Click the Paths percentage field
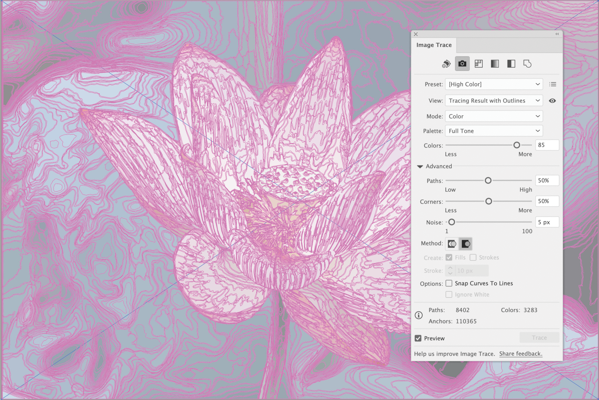Viewport: 599px width, 400px height. [x=547, y=180]
